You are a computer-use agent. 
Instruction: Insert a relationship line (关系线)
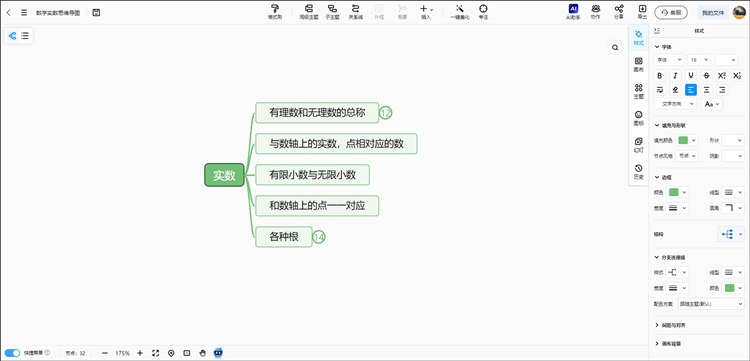tap(355, 12)
